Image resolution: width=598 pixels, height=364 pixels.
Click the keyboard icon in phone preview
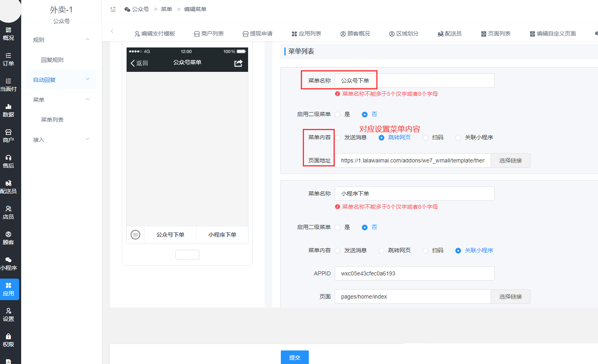135,235
